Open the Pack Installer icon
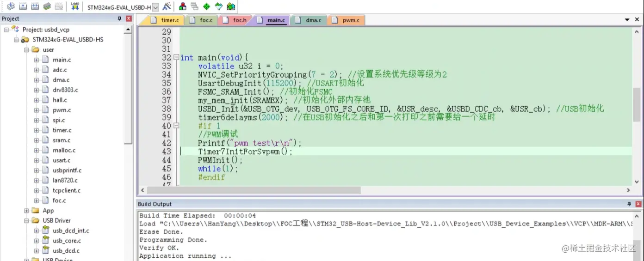The height and width of the screenshot is (261, 644). 231,6
